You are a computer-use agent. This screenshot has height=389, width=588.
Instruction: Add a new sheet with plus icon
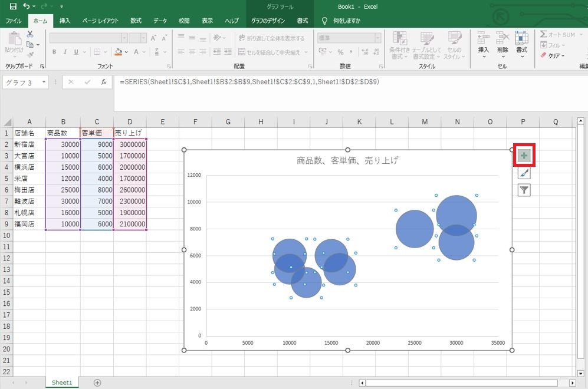click(x=97, y=383)
